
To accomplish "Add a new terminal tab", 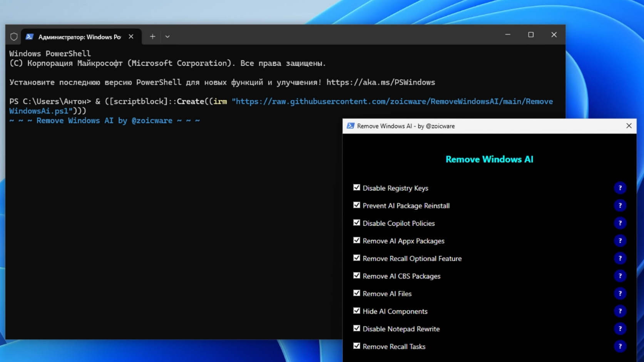I will point(152,37).
